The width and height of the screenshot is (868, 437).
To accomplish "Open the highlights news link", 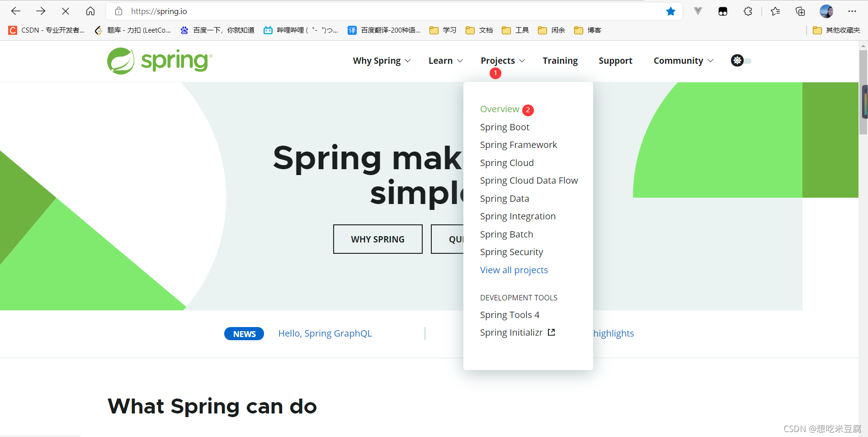I will [613, 333].
